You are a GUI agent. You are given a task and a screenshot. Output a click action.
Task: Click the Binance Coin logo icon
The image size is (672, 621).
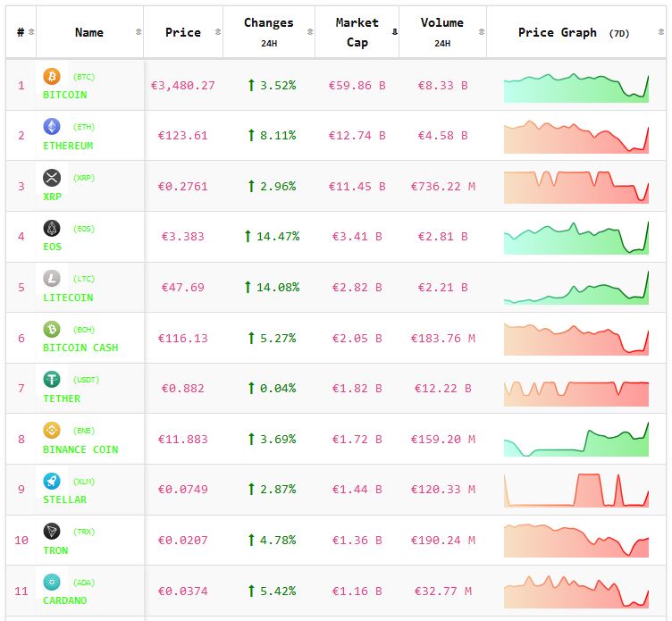(x=52, y=431)
